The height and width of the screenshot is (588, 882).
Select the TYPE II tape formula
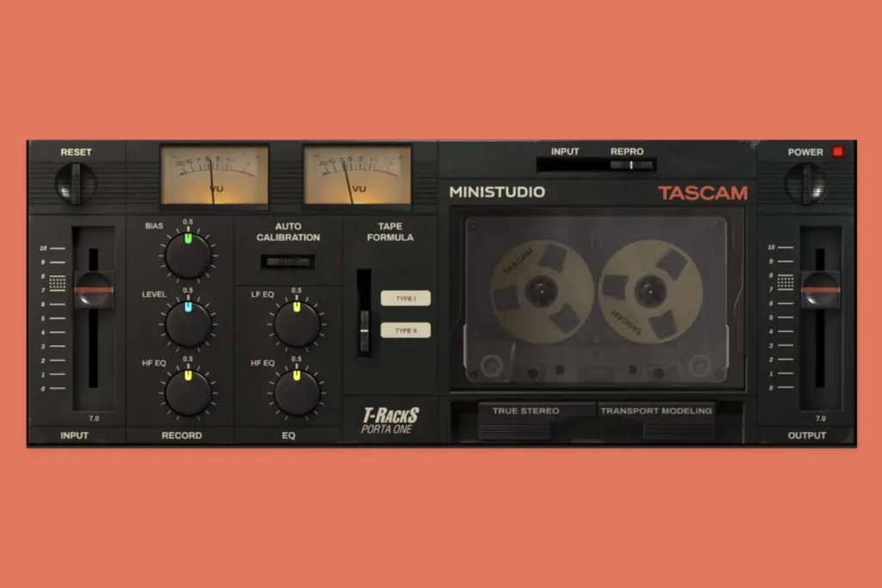click(405, 329)
